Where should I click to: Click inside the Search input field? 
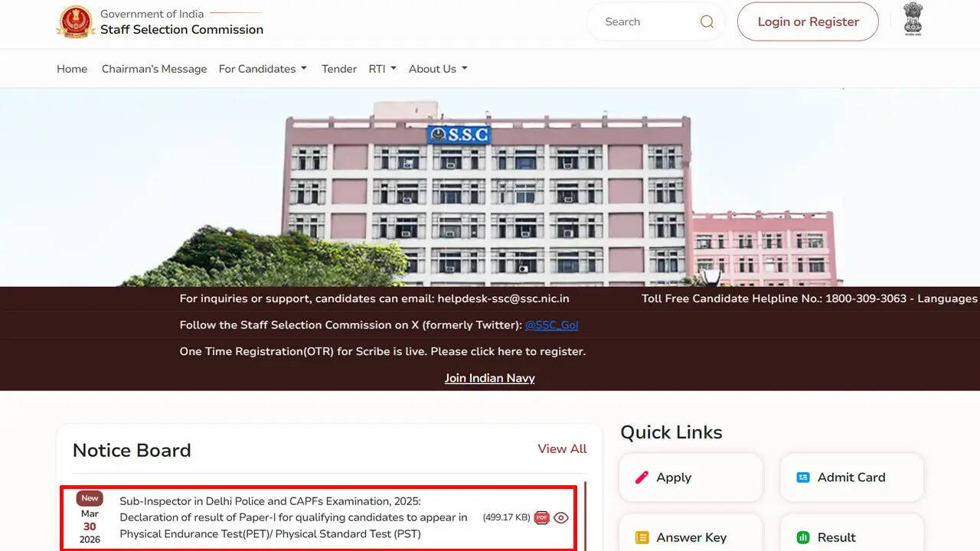[x=651, y=21]
